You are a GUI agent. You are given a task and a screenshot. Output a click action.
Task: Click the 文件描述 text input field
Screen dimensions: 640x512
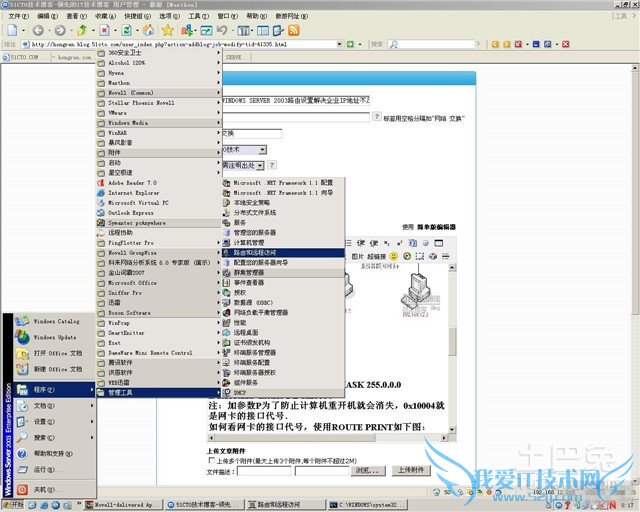pyautogui.click(x=264, y=471)
